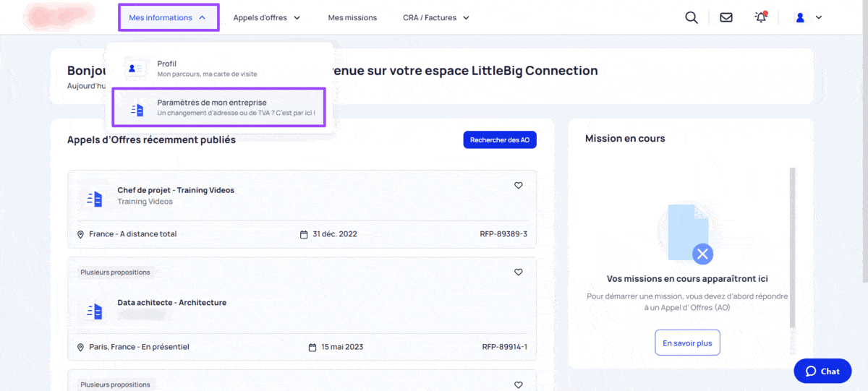Open the Chat widget
This screenshot has height=391, width=868.
point(822,371)
